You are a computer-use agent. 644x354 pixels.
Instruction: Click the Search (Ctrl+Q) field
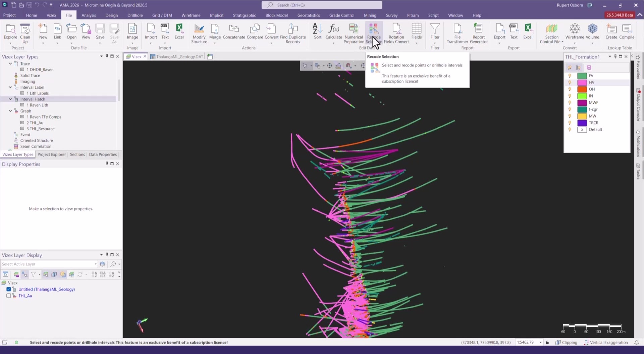[x=322, y=5]
